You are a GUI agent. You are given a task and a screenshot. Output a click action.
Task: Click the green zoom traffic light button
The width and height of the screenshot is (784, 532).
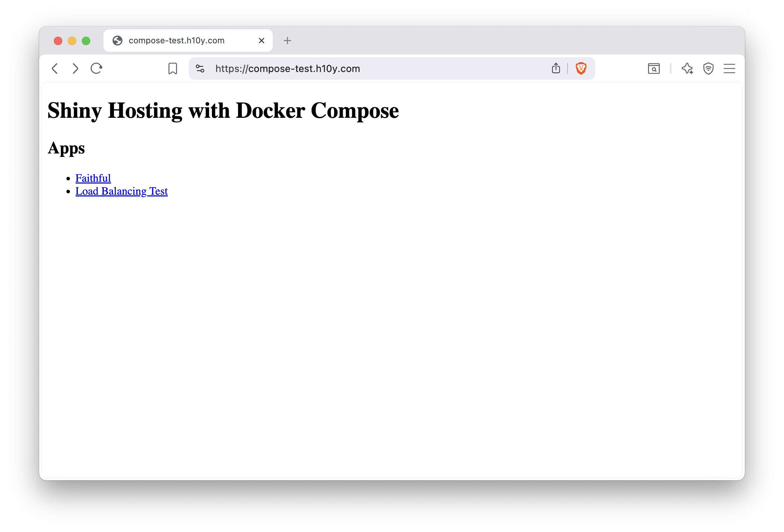pos(86,40)
